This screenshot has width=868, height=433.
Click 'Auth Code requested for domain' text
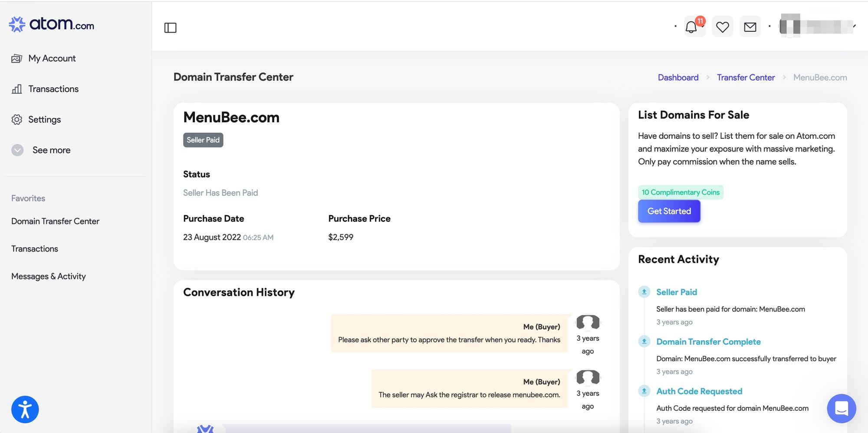[732, 408]
